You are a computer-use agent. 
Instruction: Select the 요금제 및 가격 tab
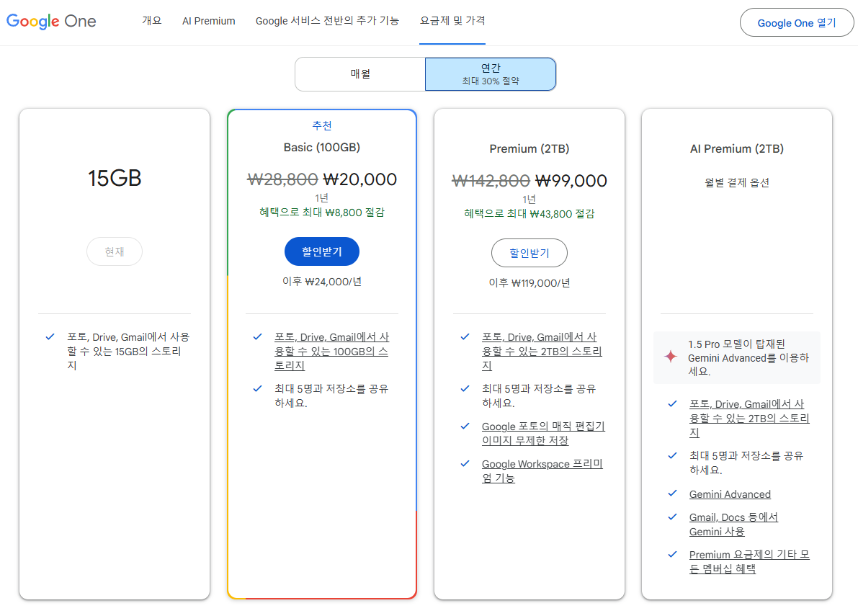pyautogui.click(x=452, y=21)
